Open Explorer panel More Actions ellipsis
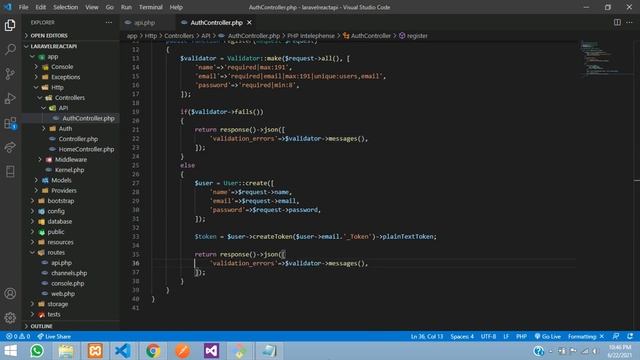 tap(109, 22)
